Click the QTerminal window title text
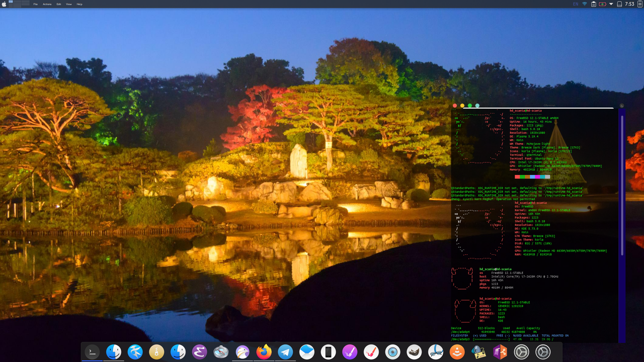644x362 pixels. (548, 106)
